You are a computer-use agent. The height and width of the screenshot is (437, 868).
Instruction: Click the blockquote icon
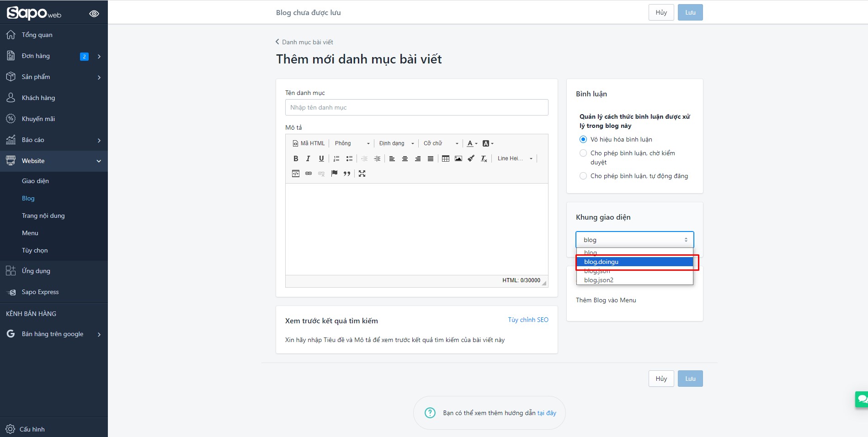(x=347, y=174)
